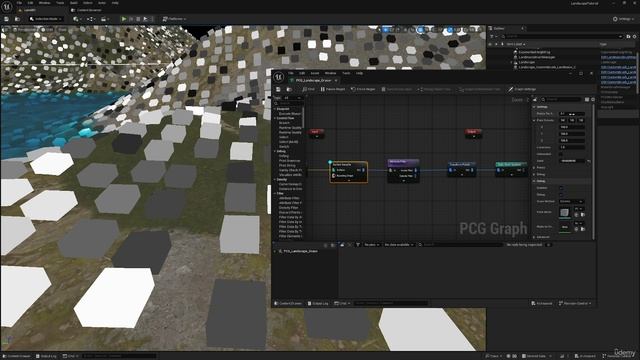Open the Platforms menu
This screenshot has height=360, width=640.
point(174,19)
